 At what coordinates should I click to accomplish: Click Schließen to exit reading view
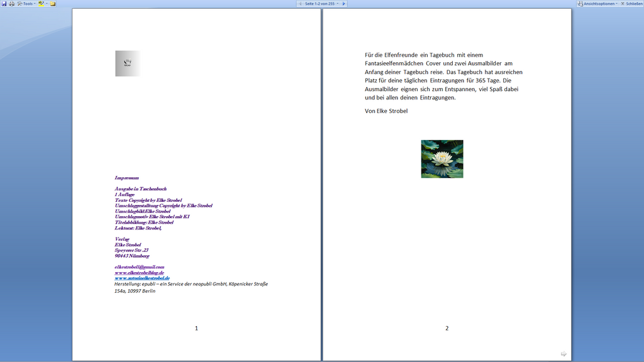631,3
